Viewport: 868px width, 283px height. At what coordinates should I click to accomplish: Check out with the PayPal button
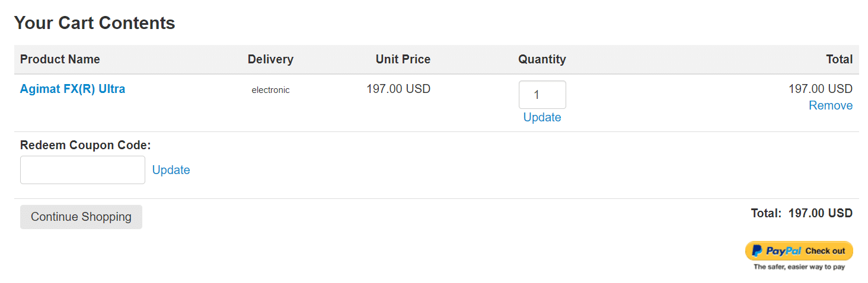click(799, 250)
